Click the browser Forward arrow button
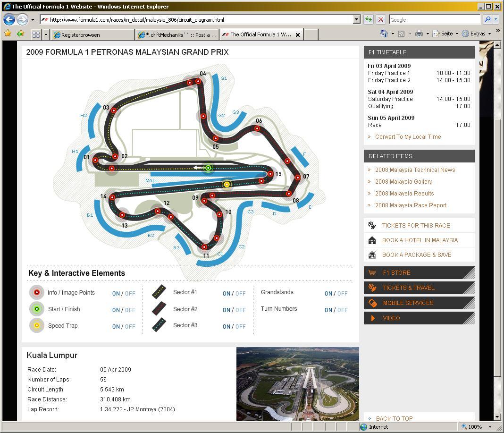Image resolution: width=504 pixels, height=433 pixels. (x=22, y=20)
